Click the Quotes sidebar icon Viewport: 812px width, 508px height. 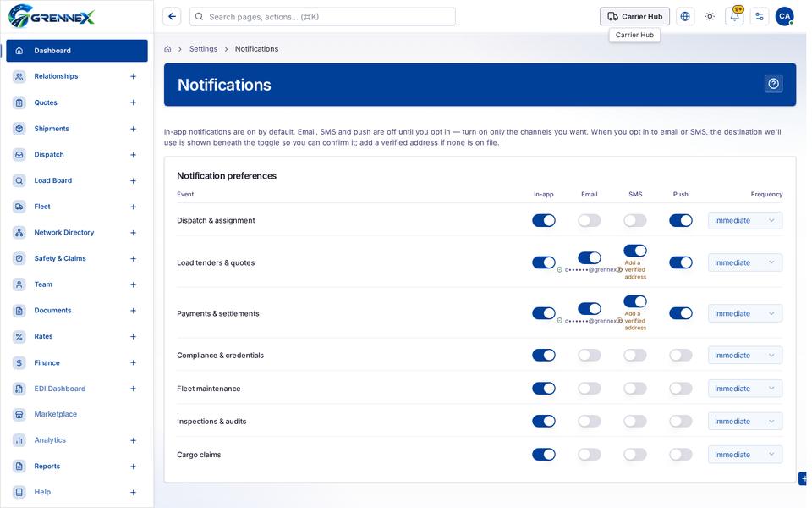point(19,102)
